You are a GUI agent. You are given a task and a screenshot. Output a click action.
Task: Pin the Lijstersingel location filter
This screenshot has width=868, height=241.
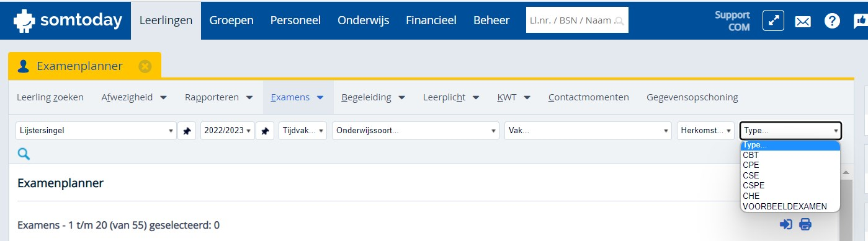coord(187,131)
